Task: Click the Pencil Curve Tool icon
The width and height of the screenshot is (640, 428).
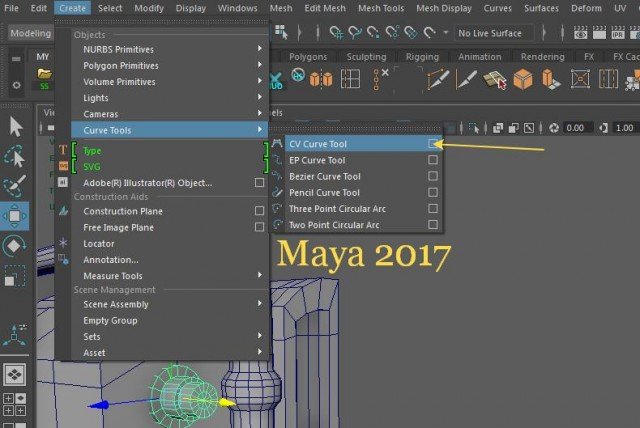Action: [277, 192]
